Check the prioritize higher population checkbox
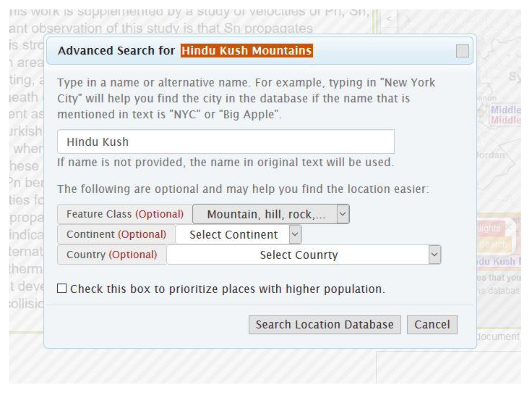This screenshot has width=532, height=393. pos(62,288)
